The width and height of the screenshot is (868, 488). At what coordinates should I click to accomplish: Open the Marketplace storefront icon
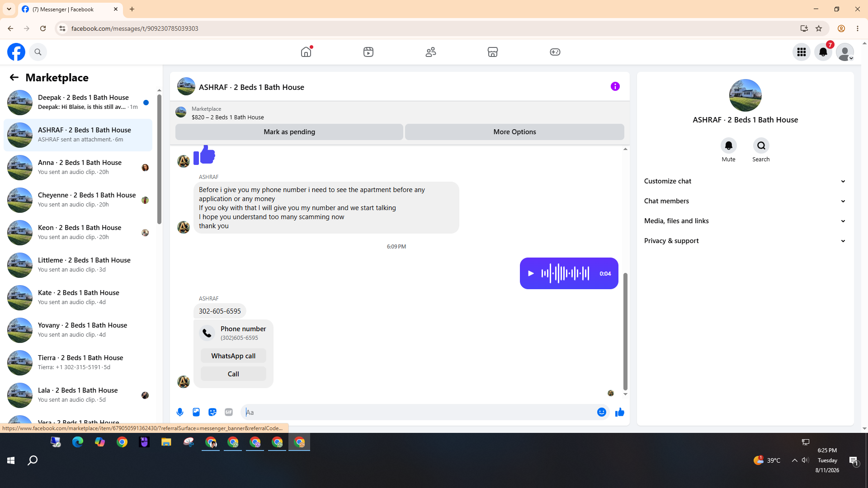coord(493,52)
